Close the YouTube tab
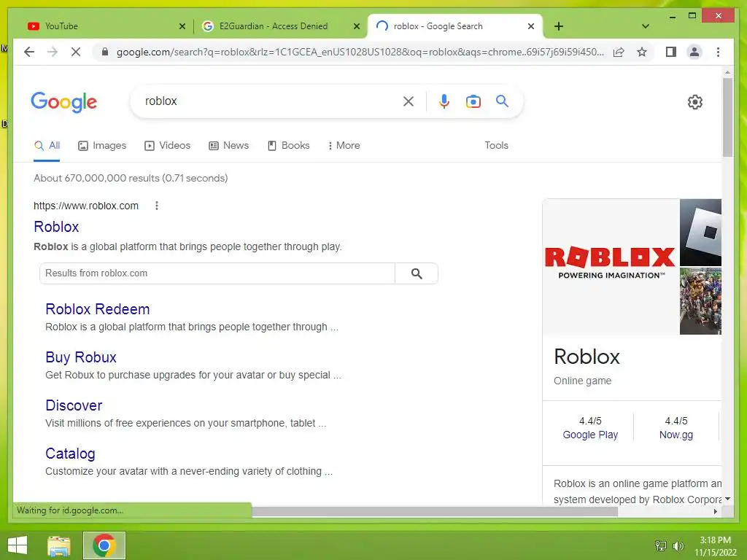747x560 pixels. click(182, 26)
